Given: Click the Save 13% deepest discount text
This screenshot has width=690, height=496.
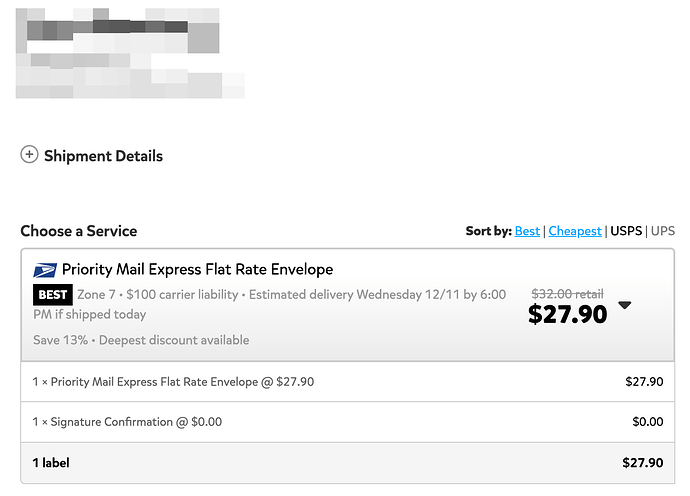Looking at the screenshot, I should point(141,340).
